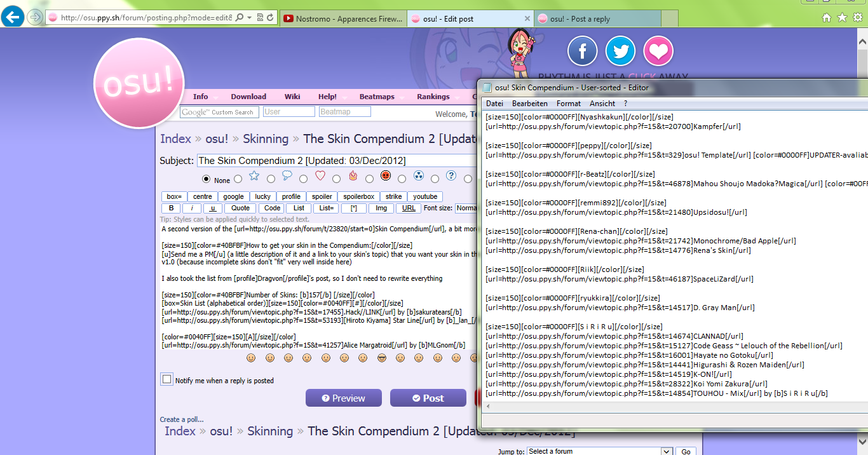Viewport: 868px width, 455px height.
Task: Click the Go button beside Jump to
Action: coord(686,451)
